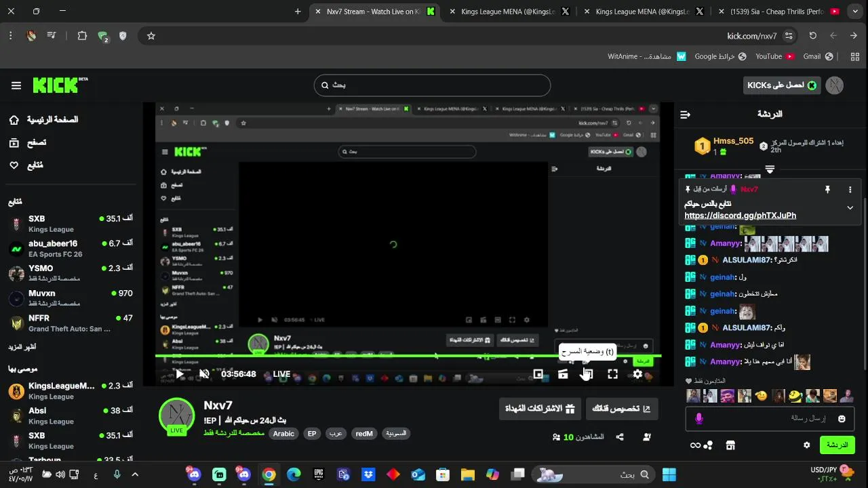This screenshot has width=868, height=488.
Task: Open a new browser tab
Action: pyautogui.click(x=298, y=12)
